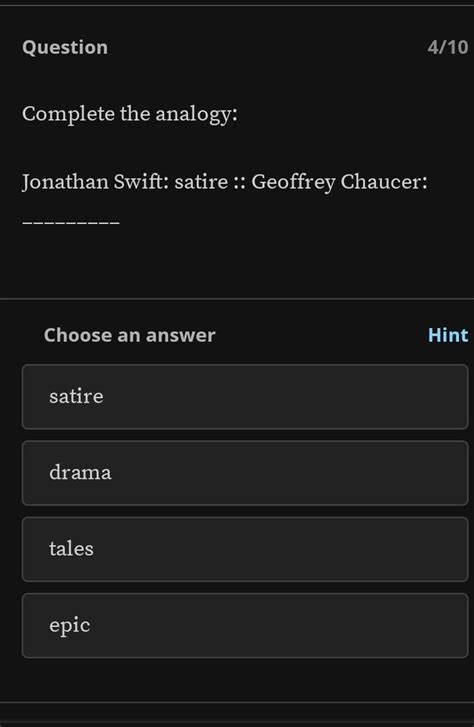The height and width of the screenshot is (727, 474).
Task: Click the '::' separator in the analogy
Action: click(240, 183)
